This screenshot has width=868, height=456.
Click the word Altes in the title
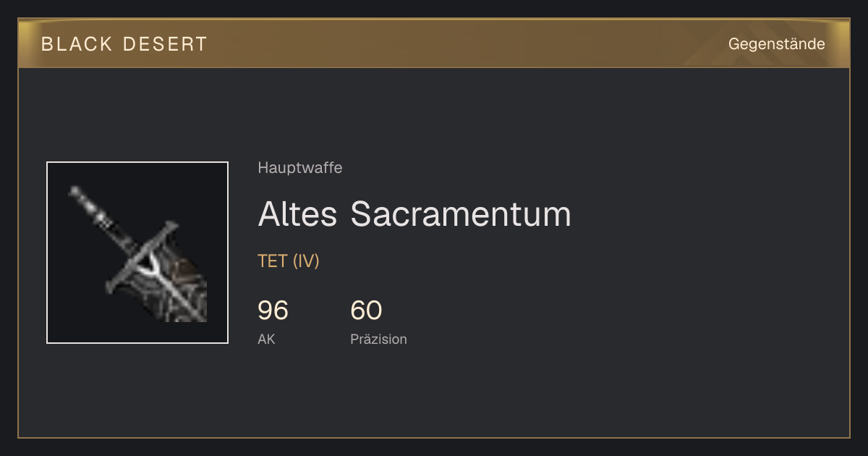[x=298, y=214]
